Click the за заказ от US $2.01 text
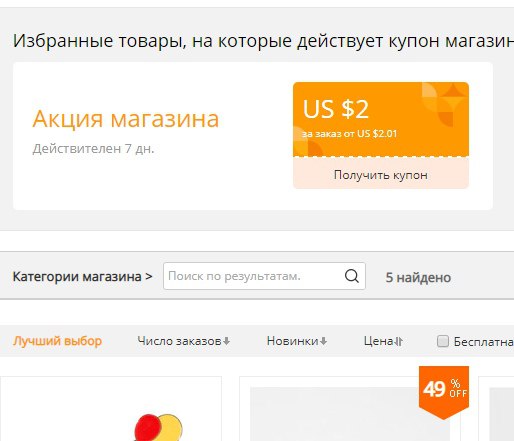This screenshot has height=441, width=514. click(x=349, y=134)
